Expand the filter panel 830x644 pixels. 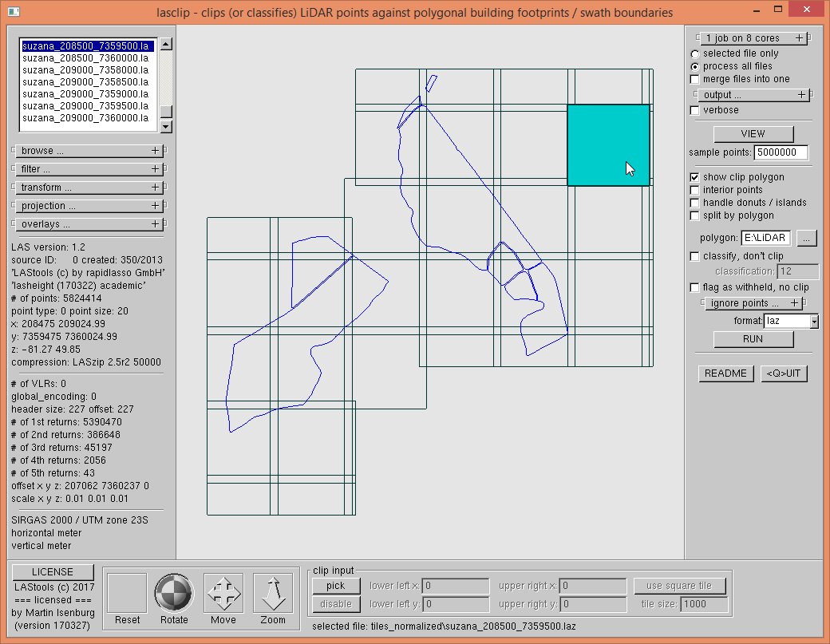[x=89, y=169]
